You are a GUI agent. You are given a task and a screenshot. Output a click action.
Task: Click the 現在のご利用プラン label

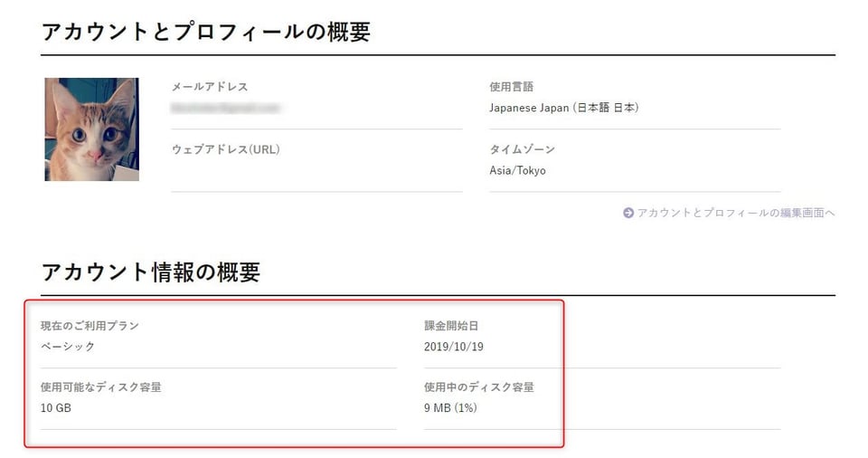coord(90,326)
